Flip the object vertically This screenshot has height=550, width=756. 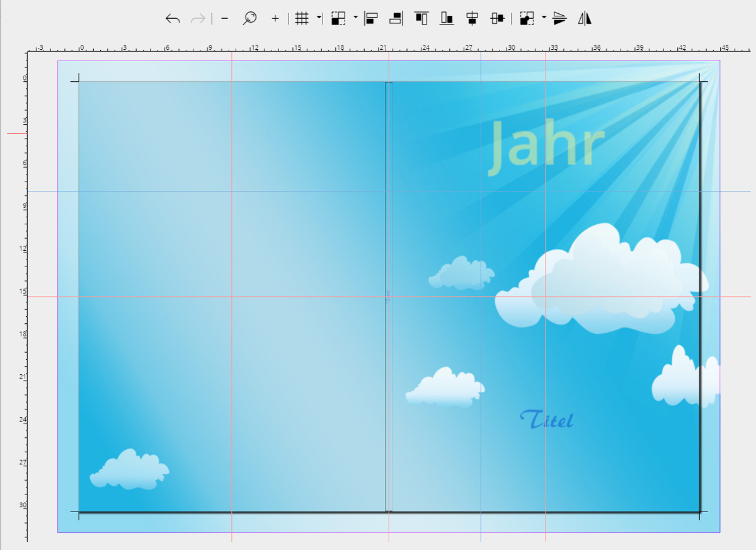[559, 19]
